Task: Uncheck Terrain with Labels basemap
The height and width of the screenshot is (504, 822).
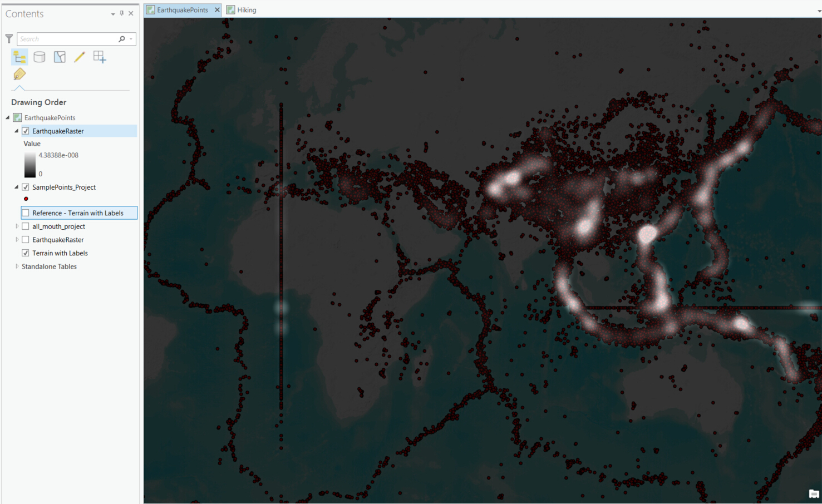Action: pos(26,253)
